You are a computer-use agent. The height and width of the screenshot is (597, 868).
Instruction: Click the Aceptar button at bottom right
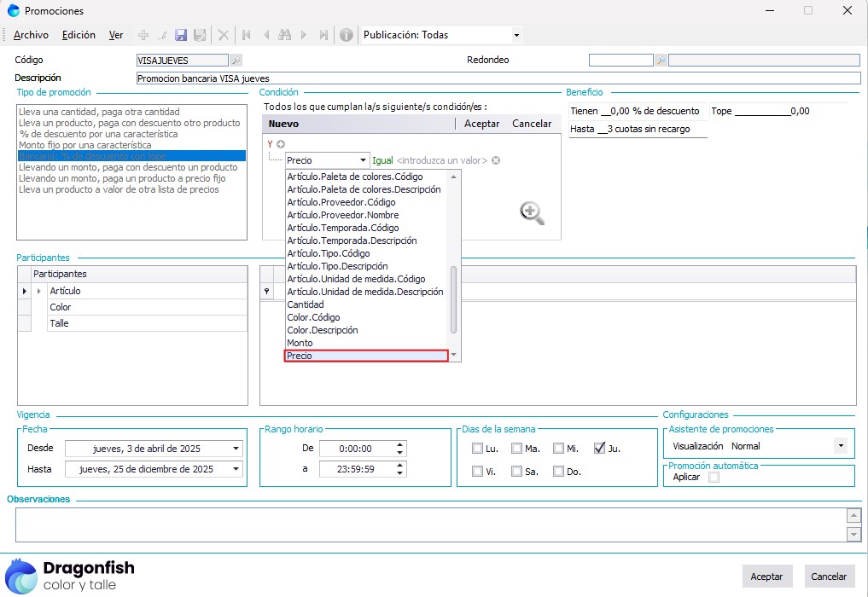766,577
